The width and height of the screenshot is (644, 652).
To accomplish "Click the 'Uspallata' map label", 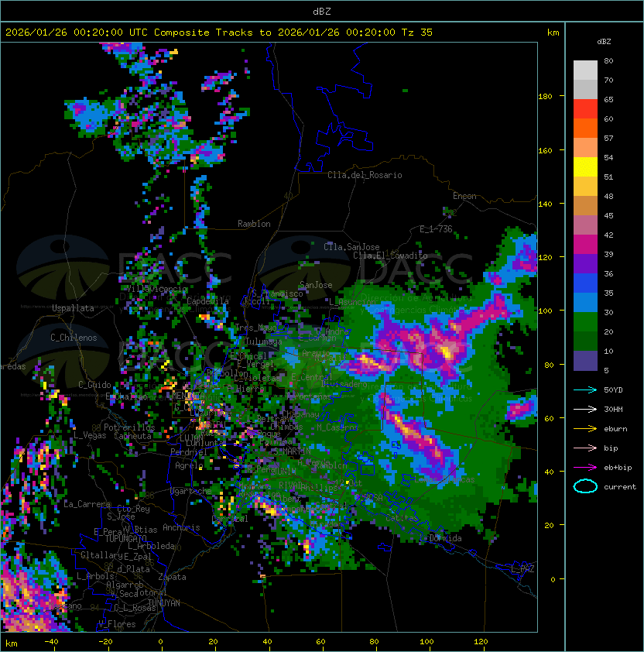I will pyautogui.click(x=73, y=308).
